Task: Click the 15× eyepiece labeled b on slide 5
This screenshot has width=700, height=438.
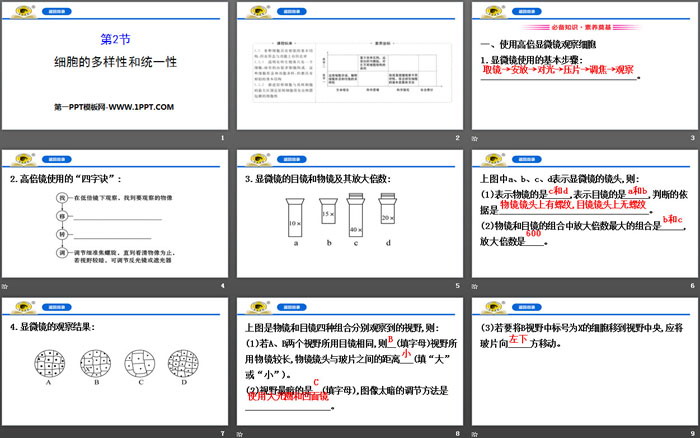Action: (328, 211)
